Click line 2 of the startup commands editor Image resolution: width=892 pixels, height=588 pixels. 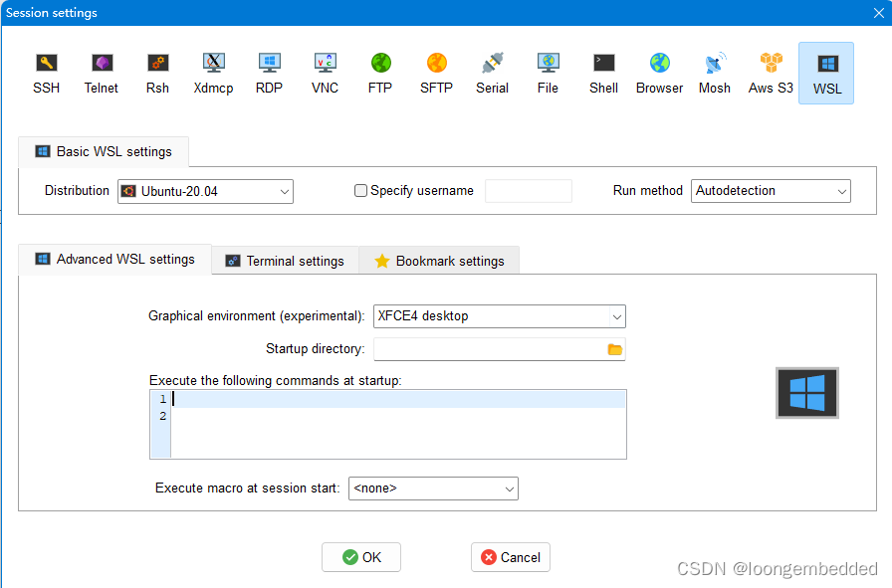coord(398,416)
